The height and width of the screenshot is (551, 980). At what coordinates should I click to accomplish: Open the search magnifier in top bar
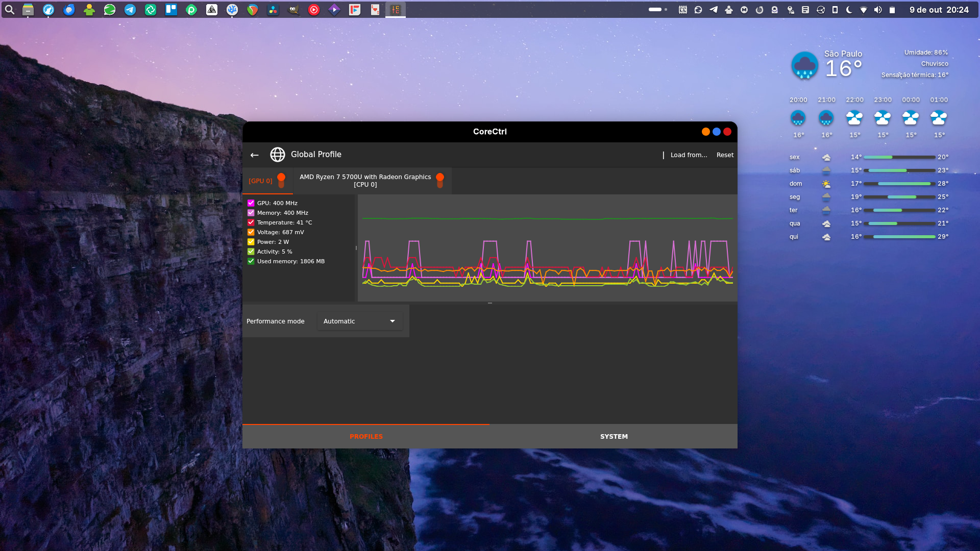[x=10, y=10]
